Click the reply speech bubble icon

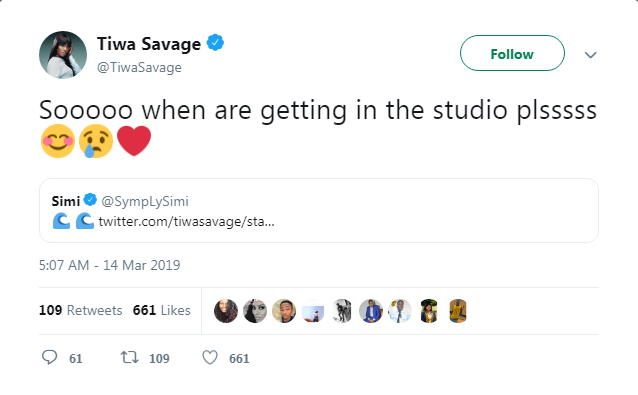tap(49, 357)
